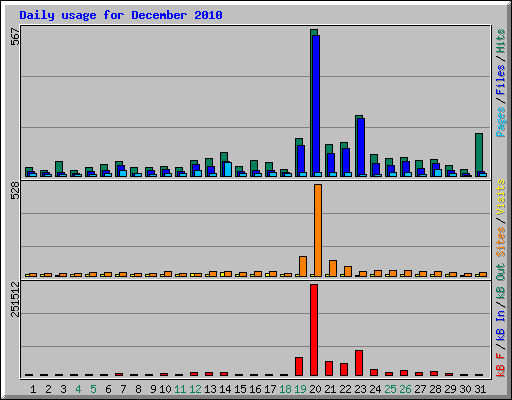
Task: Click day 4 on the x-axis
Action: coord(78,389)
